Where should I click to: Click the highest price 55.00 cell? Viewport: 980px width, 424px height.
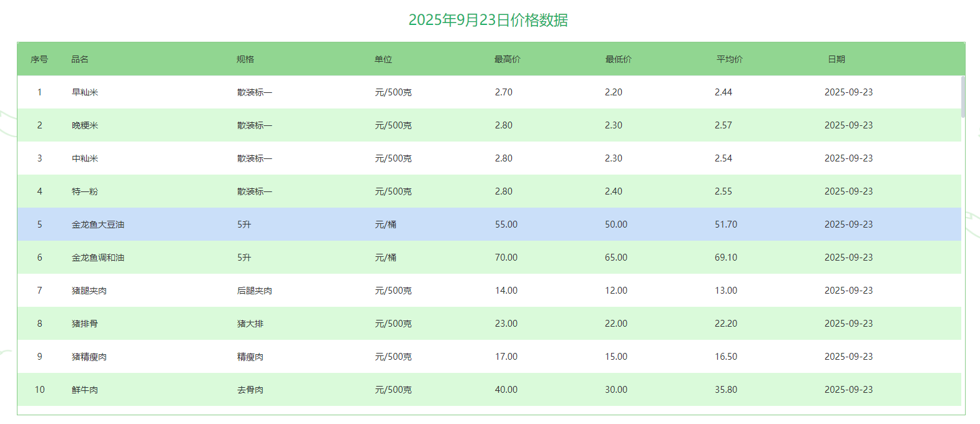tap(506, 224)
